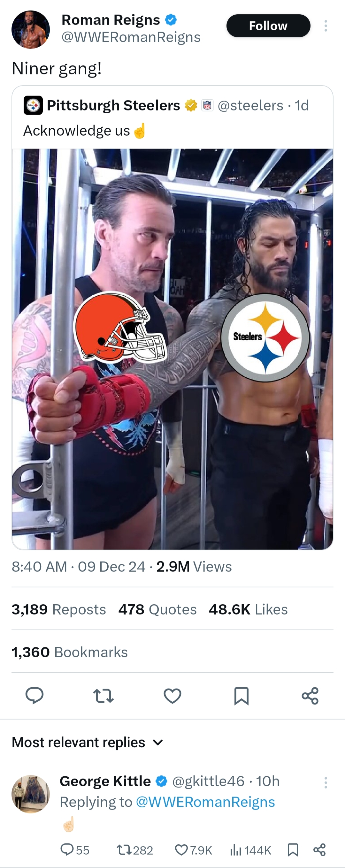Image resolution: width=345 pixels, height=868 pixels.
Task: Open the @WWERomanReigns mention link
Action: click(x=205, y=802)
